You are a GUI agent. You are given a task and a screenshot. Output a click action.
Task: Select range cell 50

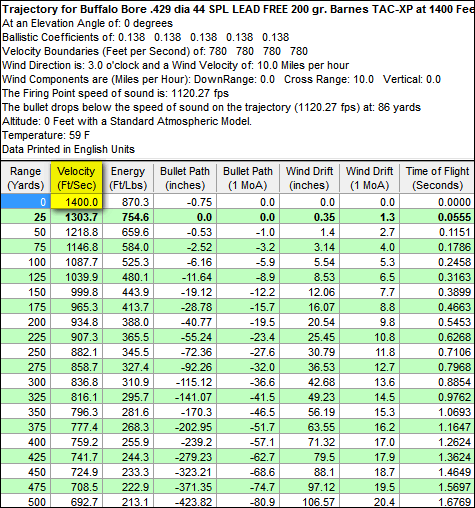tap(25, 232)
